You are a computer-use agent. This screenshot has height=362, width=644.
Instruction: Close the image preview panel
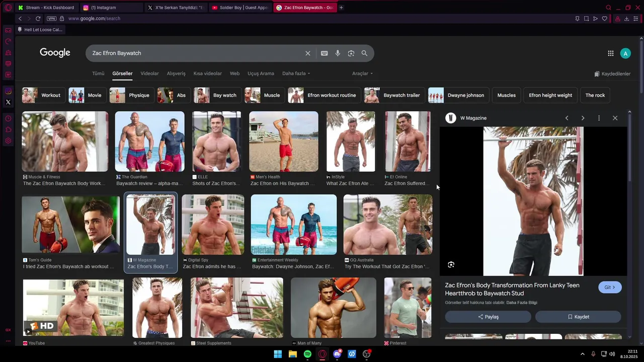pyautogui.click(x=615, y=118)
